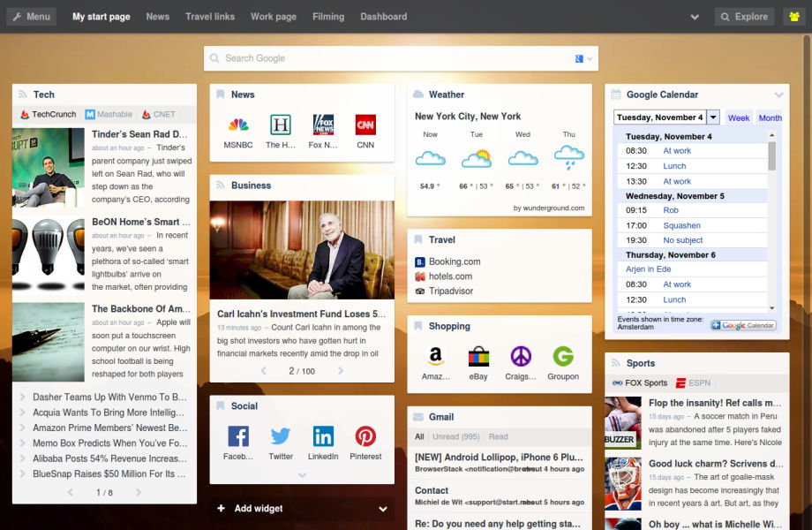Open the LinkedIn social icon
This screenshot has width=812, height=530.
pos(323,436)
